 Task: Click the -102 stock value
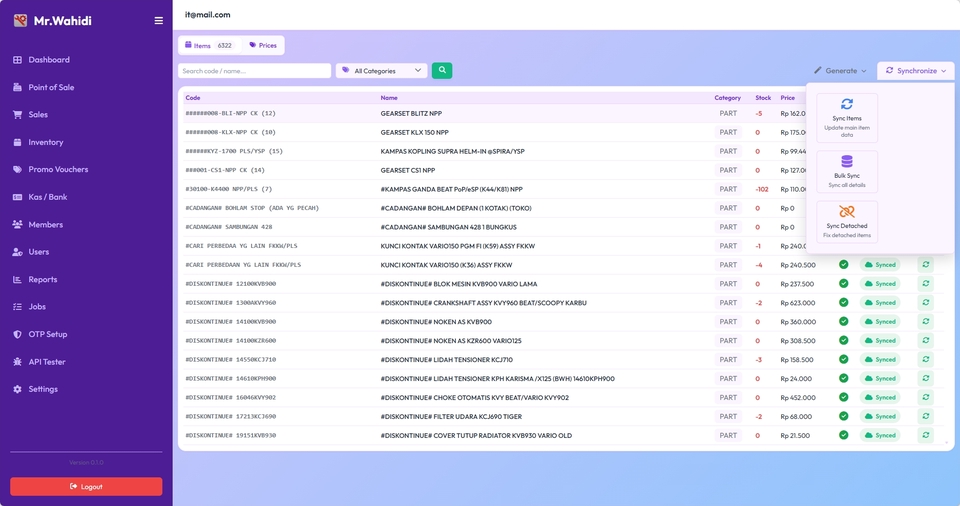point(762,189)
